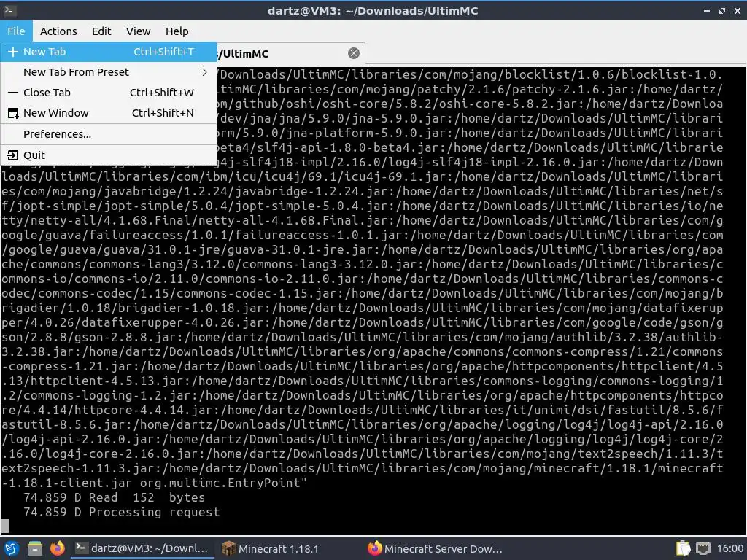Click 'org.multimc.EntryPoint' text in terminal
This screenshot has width=747, height=560.
click(x=220, y=483)
